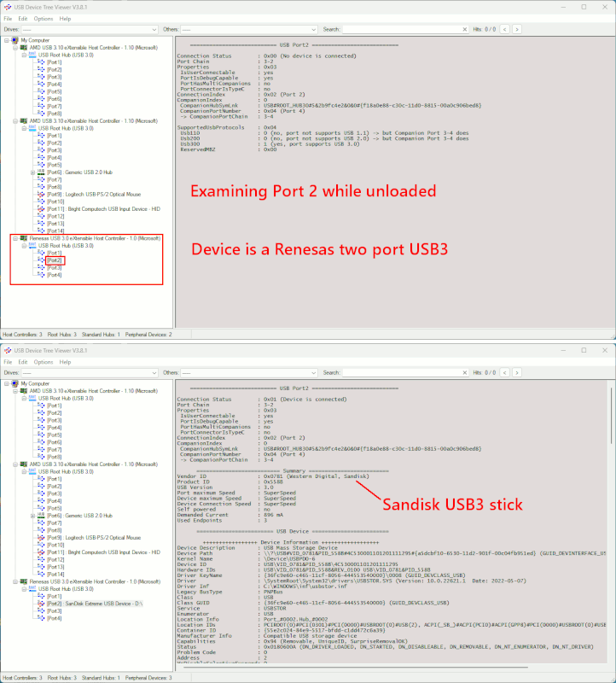Click Bright Computech device icon, lower window
Viewport: 616px width, 683px height.
point(41,552)
